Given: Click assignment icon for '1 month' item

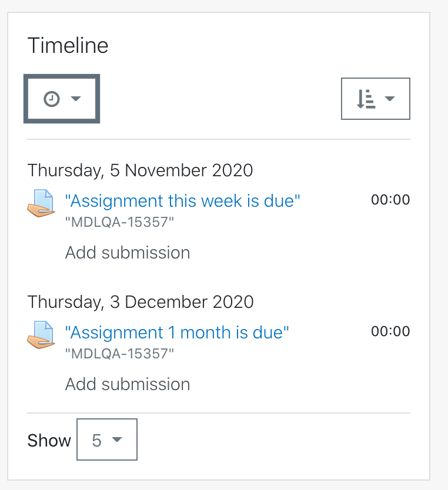Looking at the screenshot, I should pyautogui.click(x=41, y=335).
